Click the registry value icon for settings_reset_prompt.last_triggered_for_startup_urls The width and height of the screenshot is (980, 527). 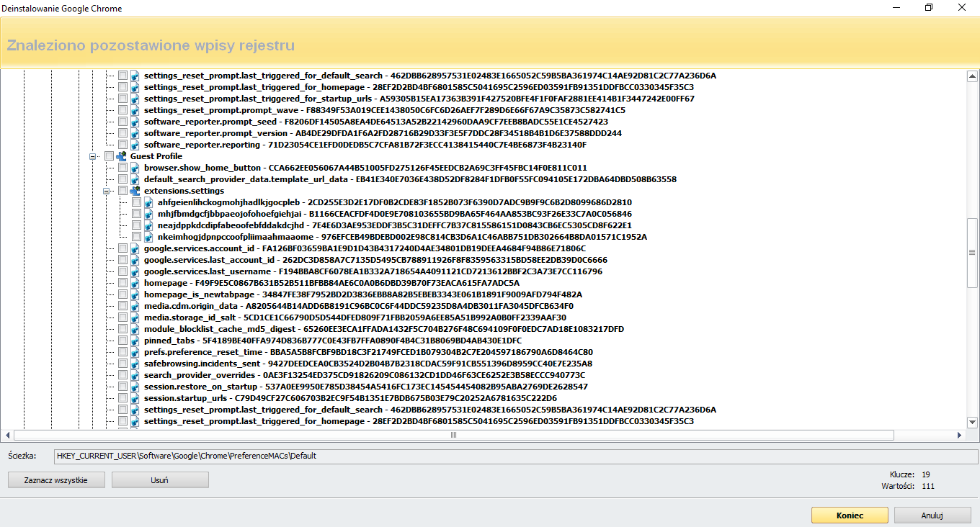[135, 99]
